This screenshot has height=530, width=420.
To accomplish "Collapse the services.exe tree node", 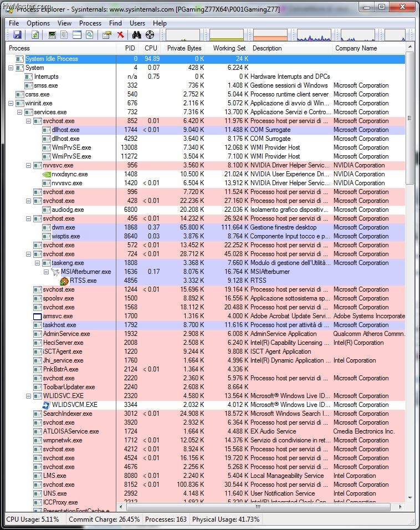I will [x=19, y=112].
